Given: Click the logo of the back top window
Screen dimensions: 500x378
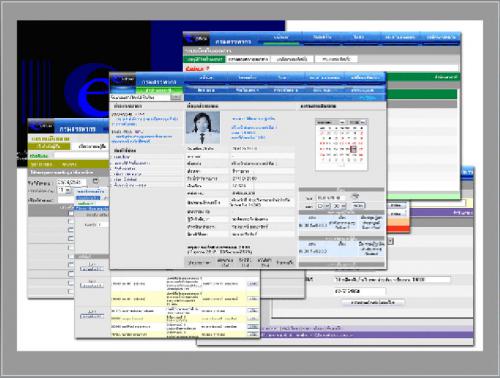Looking at the screenshot, I should point(196,39).
